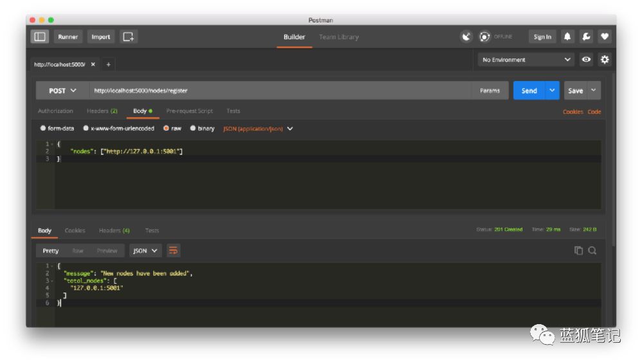Open the request Tests tab

point(234,111)
